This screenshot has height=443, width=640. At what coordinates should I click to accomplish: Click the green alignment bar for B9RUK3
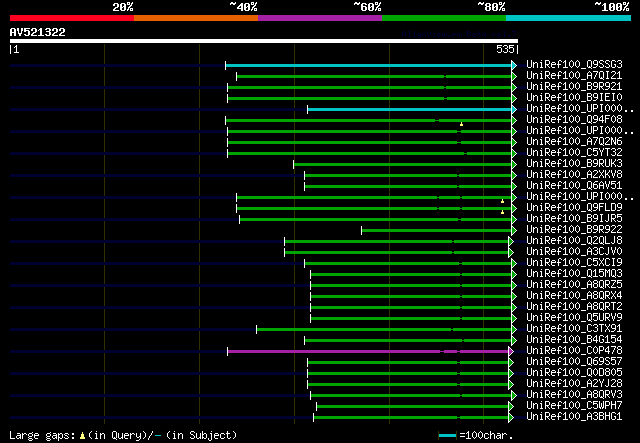(403, 165)
